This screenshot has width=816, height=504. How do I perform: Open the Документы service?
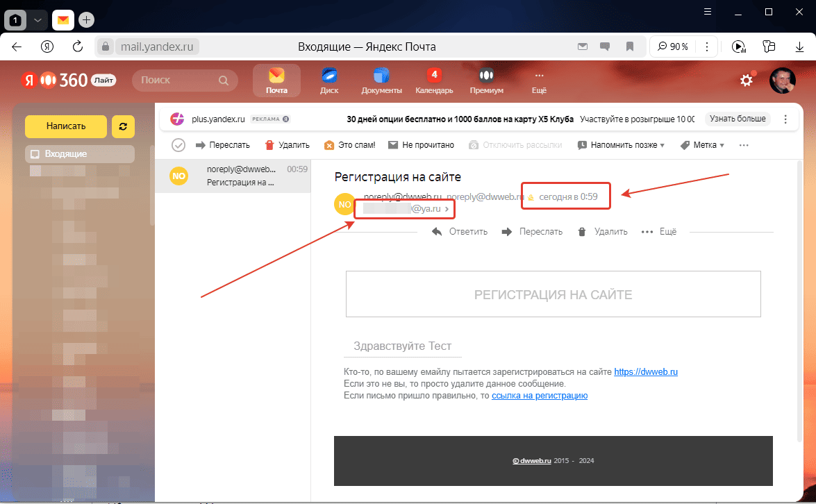coord(381,81)
